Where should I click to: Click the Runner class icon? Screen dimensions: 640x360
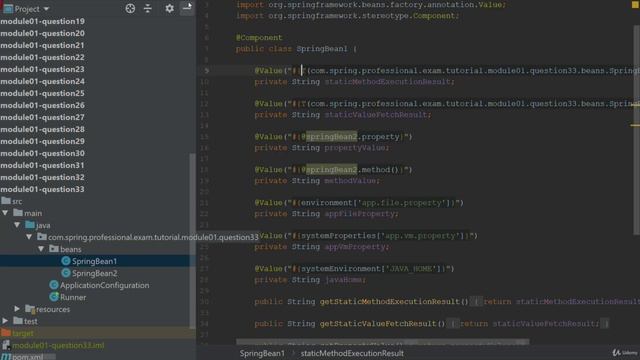pyautogui.click(x=53, y=297)
